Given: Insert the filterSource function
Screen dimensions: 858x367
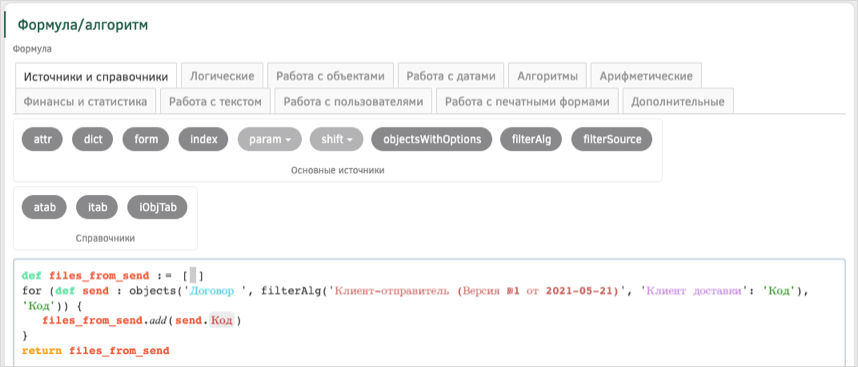Looking at the screenshot, I should click(x=612, y=139).
